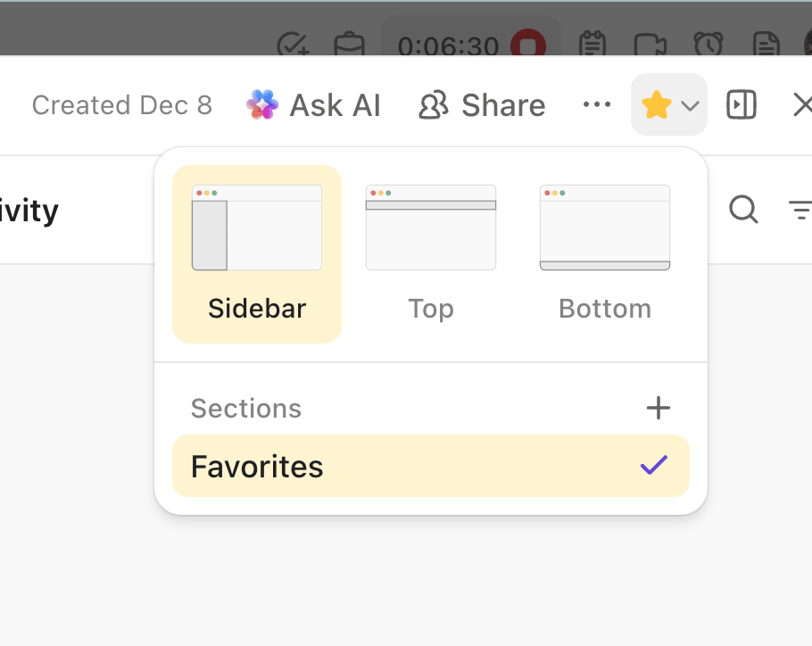The image size is (812, 646).
Task: Click the search magnifier icon
Action: coord(743,211)
